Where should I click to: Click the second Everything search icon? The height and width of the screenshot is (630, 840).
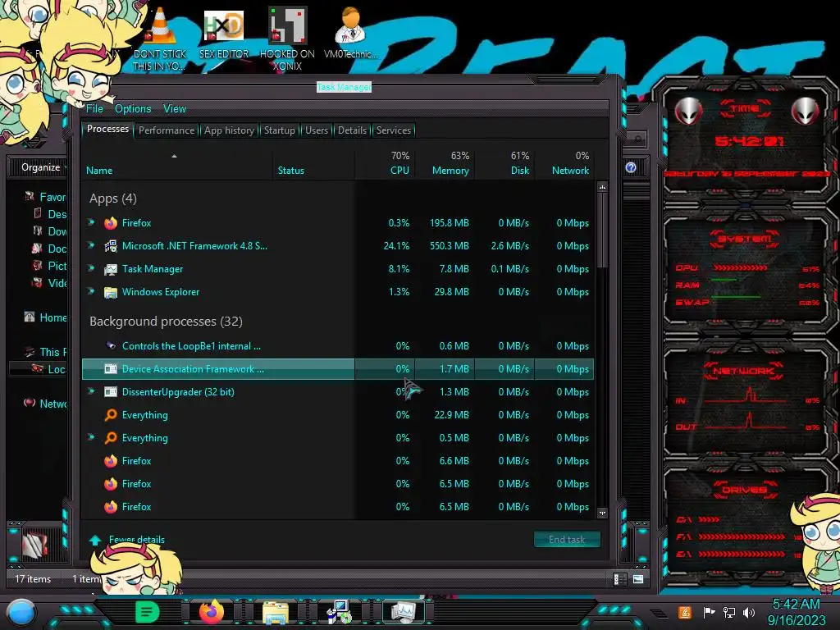coord(111,438)
